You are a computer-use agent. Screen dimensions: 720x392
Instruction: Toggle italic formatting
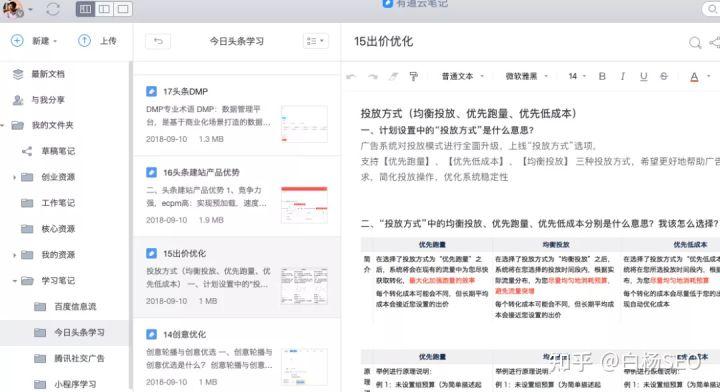[x=623, y=76]
